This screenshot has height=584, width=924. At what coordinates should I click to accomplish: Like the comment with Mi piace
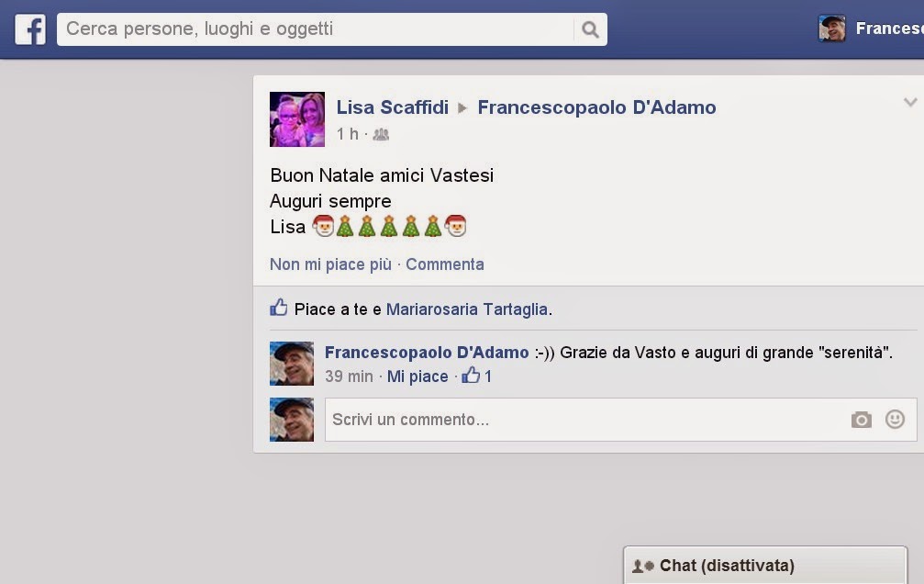click(417, 376)
